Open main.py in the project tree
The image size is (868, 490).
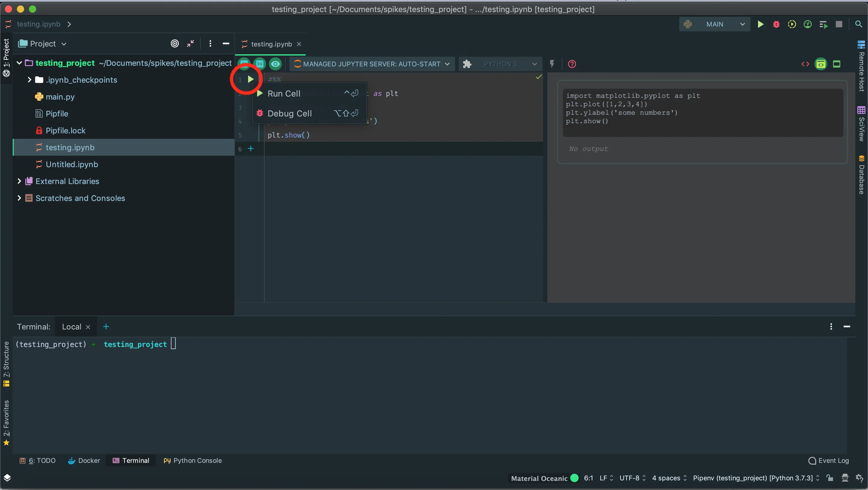click(x=60, y=97)
